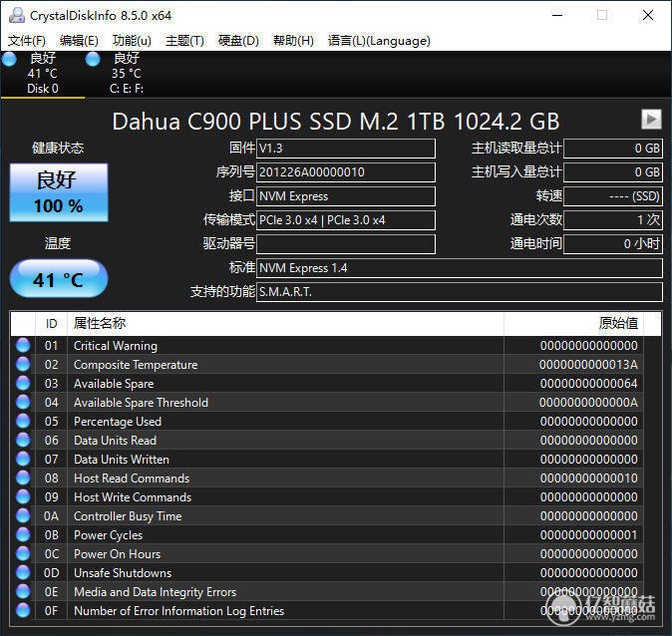The image size is (672, 636).
Task: Click the status orb for Data Units Read
Action: pyautogui.click(x=23, y=441)
